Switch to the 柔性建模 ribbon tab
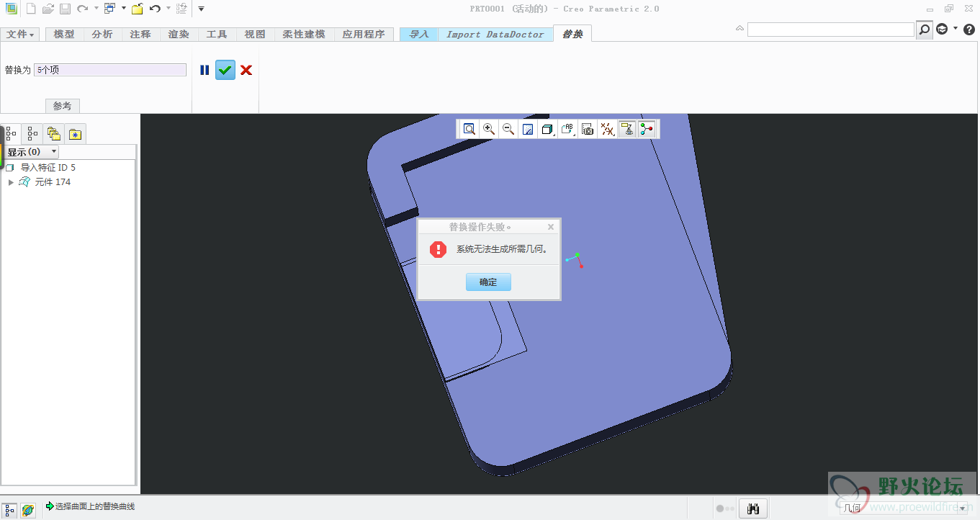Screen dimensions: 980x520 (304, 34)
